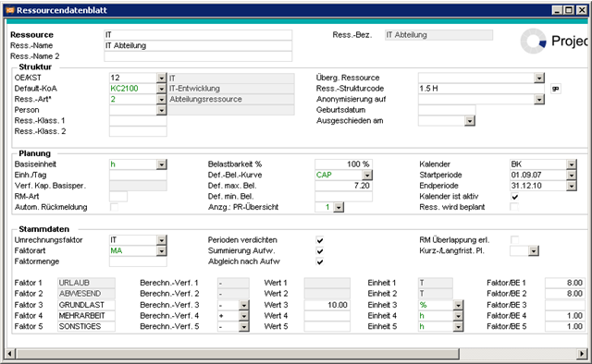The image size is (592, 364).
Task: Open the Def.-Bel.-Kurve dropdown
Action: [367, 175]
